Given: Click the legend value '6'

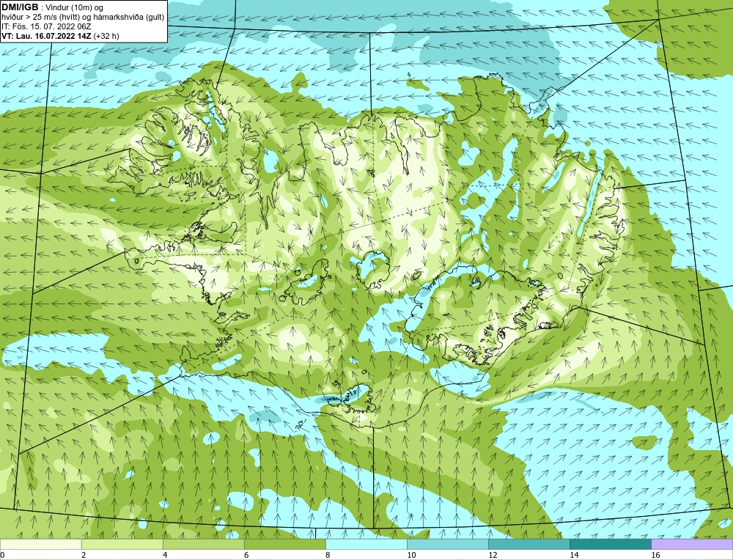Looking at the screenshot, I should pos(246,555).
